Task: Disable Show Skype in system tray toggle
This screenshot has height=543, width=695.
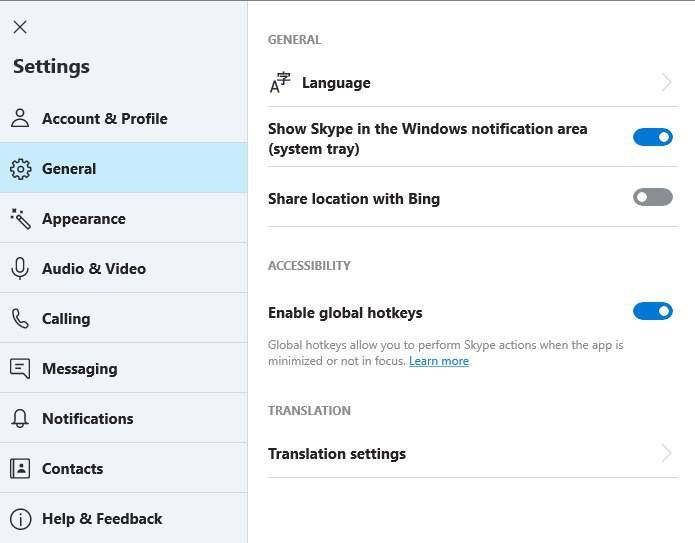Action: [x=652, y=137]
